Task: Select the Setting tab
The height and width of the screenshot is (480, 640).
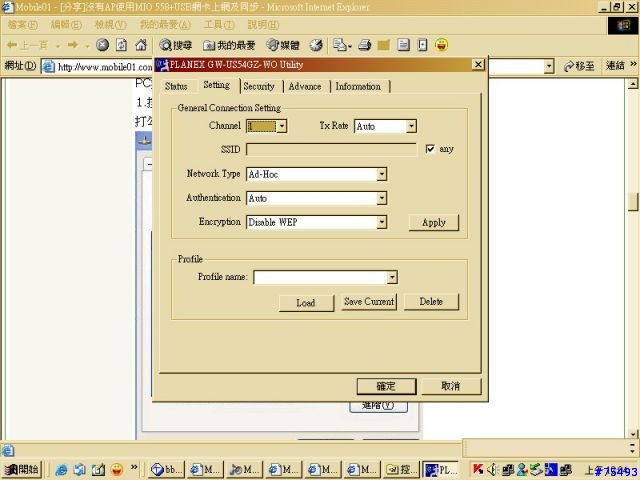Action: tap(216, 85)
